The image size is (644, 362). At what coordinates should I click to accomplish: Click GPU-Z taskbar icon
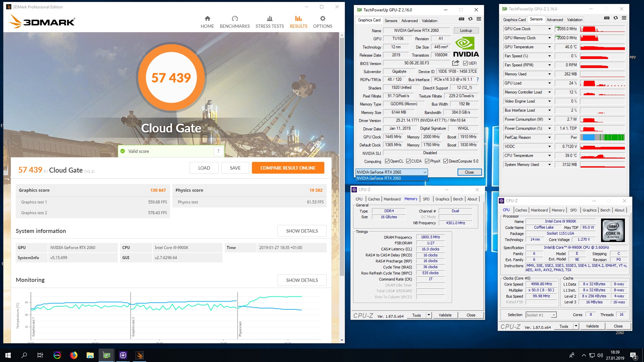click(107, 355)
